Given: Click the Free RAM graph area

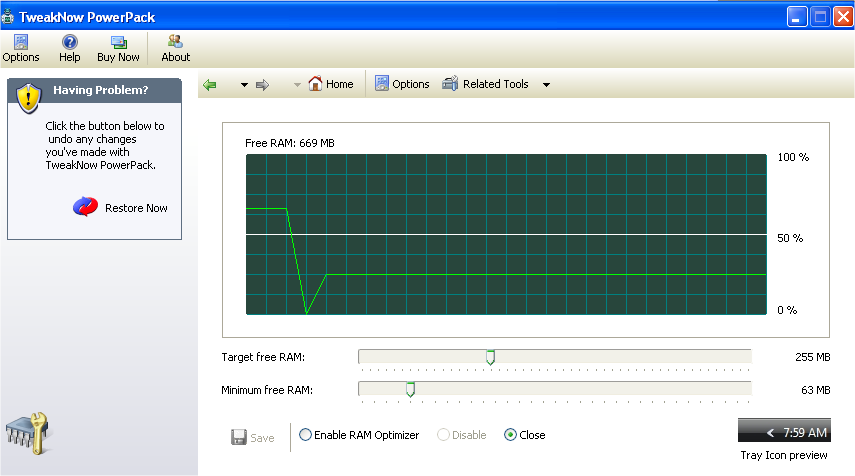Looking at the screenshot, I should coord(506,234).
